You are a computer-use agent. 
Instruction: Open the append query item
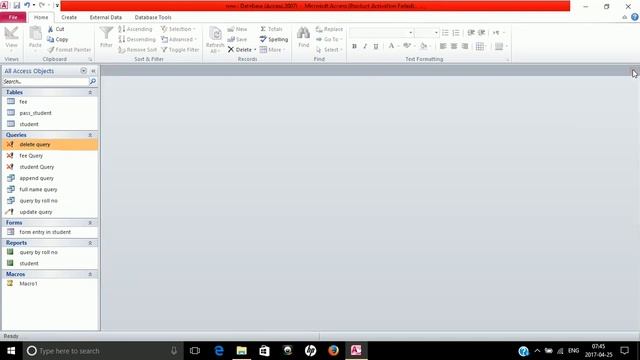click(x=50, y=178)
